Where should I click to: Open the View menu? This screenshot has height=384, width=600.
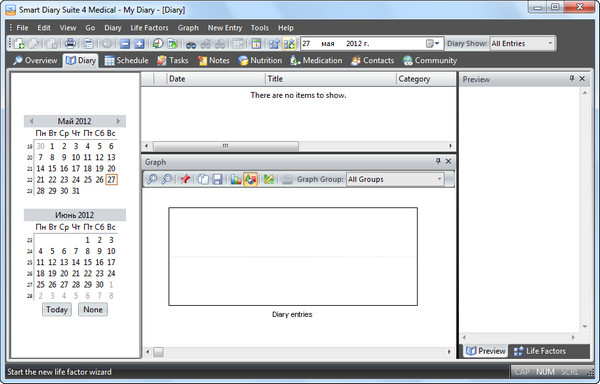(x=68, y=28)
